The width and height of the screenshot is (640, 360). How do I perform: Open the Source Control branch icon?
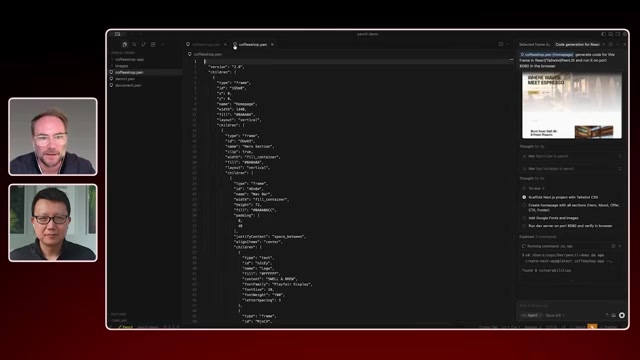[x=144, y=44]
